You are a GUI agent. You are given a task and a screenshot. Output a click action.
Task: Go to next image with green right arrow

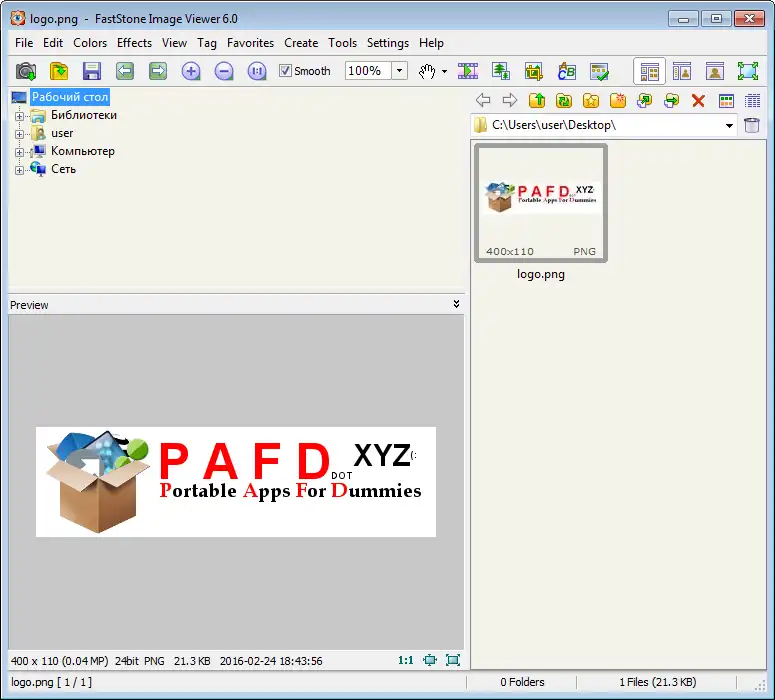[158, 71]
